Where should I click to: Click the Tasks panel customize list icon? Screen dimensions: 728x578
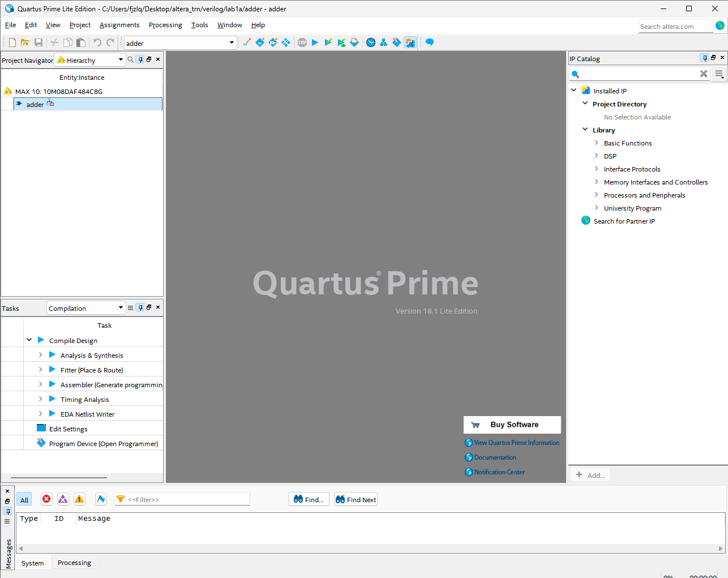coord(131,308)
